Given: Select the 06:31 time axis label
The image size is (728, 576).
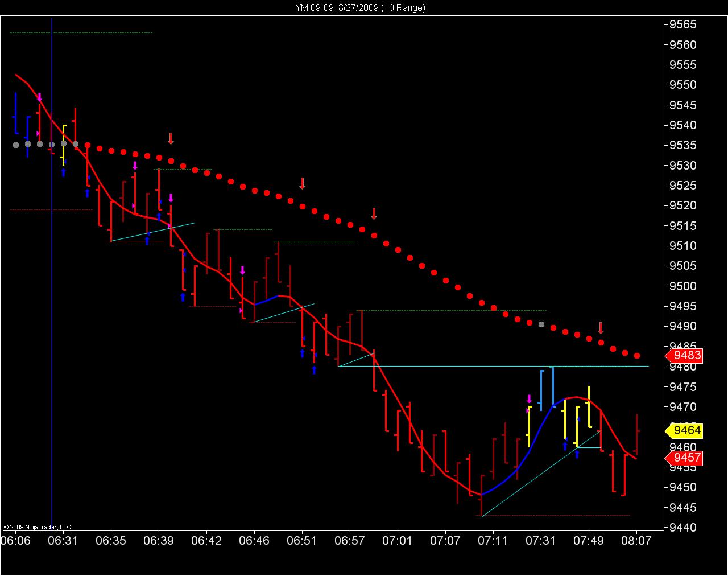Looking at the screenshot, I should [x=63, y=540].
